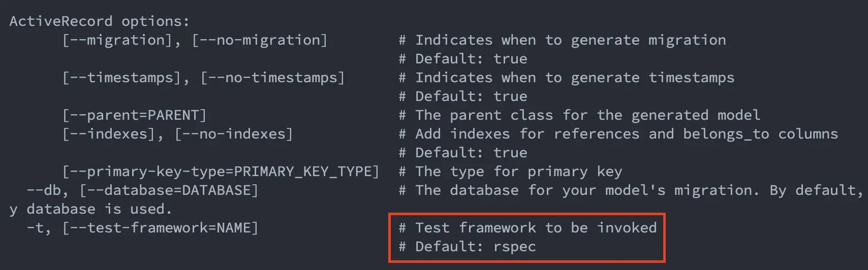
Task: Click the "Indicates when to generate timestamps" comment
Action: click(x=574, y=78)
